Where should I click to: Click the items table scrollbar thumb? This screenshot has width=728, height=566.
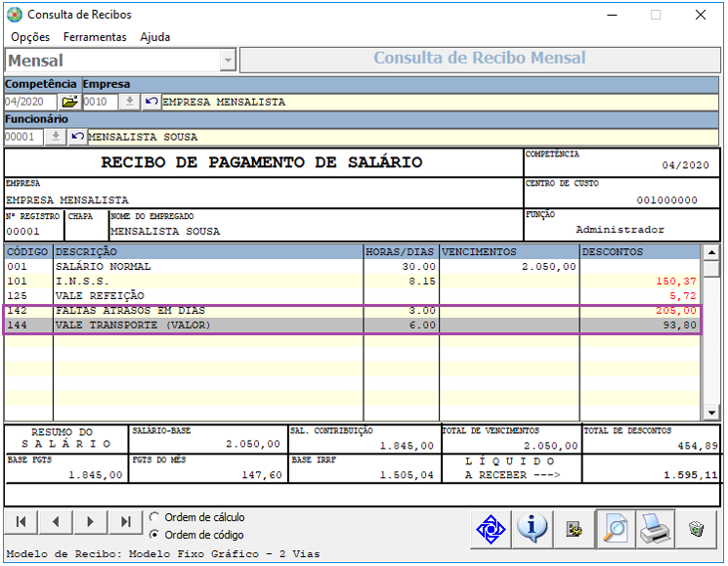pyautogui.click(x=710, y=269)
